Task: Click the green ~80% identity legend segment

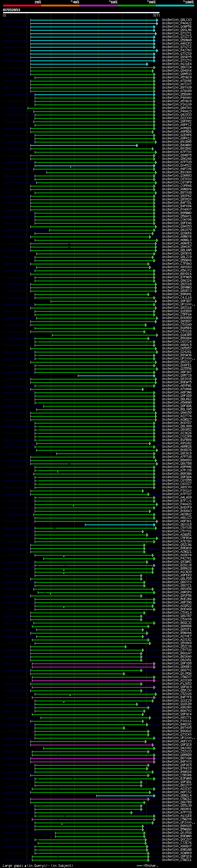Action: coord(137,6)
